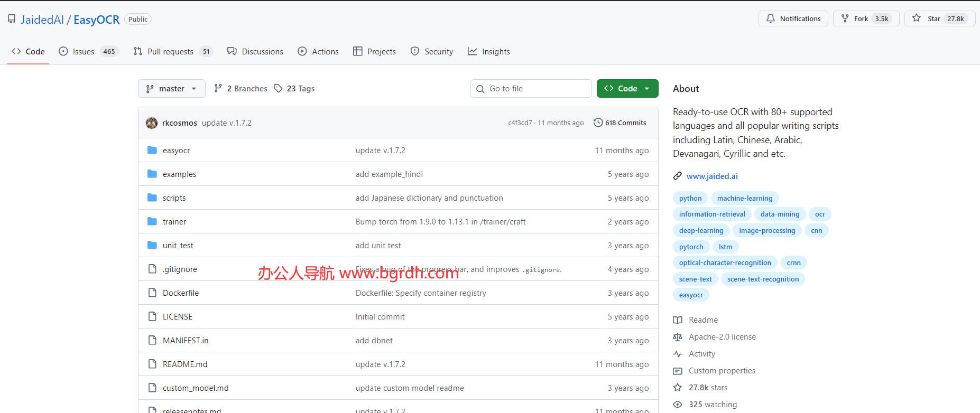Open the JaidedAI owner link
The height and width of the screenshot is (413, 980).
click(42, 20)
